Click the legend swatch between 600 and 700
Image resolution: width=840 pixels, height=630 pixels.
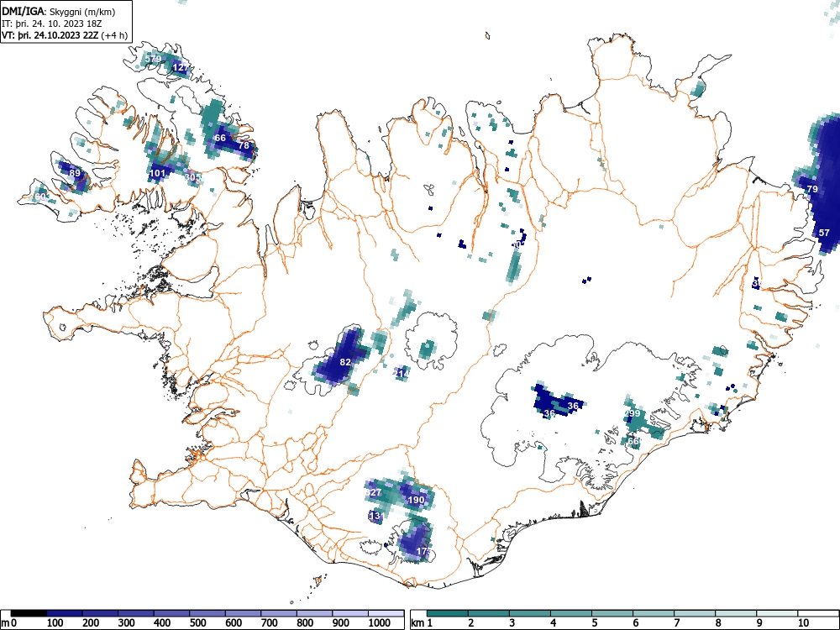244,613
